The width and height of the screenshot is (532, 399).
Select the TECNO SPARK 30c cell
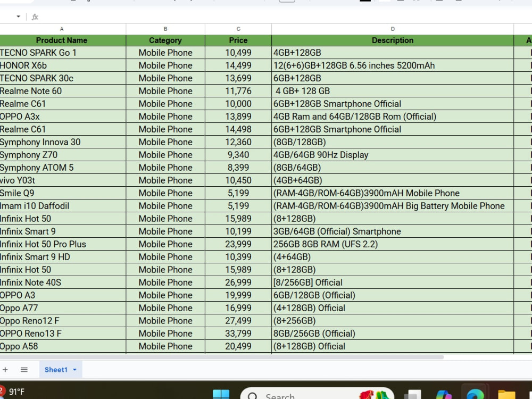tap(63, 78)
